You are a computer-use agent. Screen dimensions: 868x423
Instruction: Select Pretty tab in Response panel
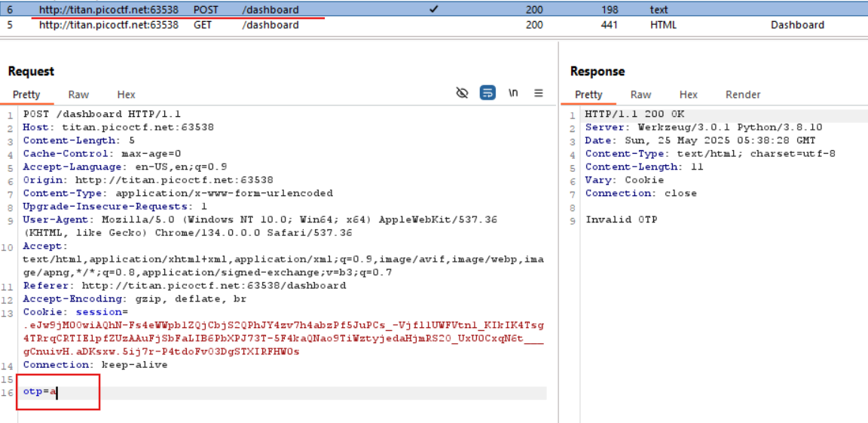point(588,94)
